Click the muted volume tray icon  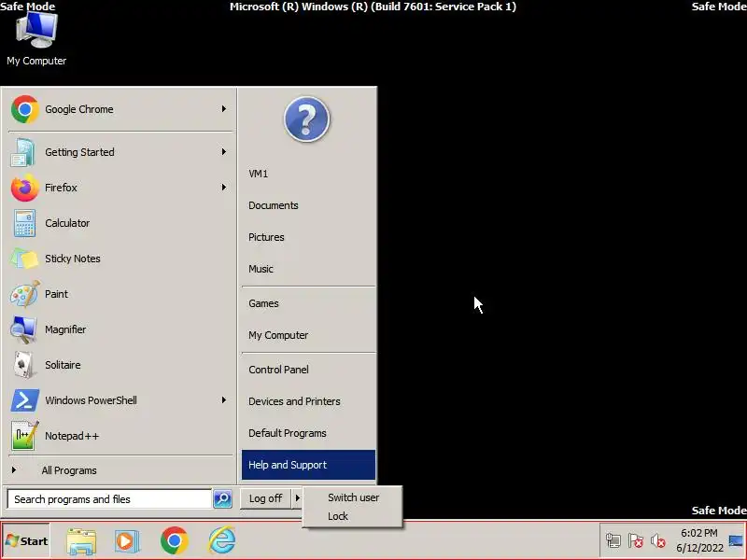pyautogui.click(x=658, y=540)
